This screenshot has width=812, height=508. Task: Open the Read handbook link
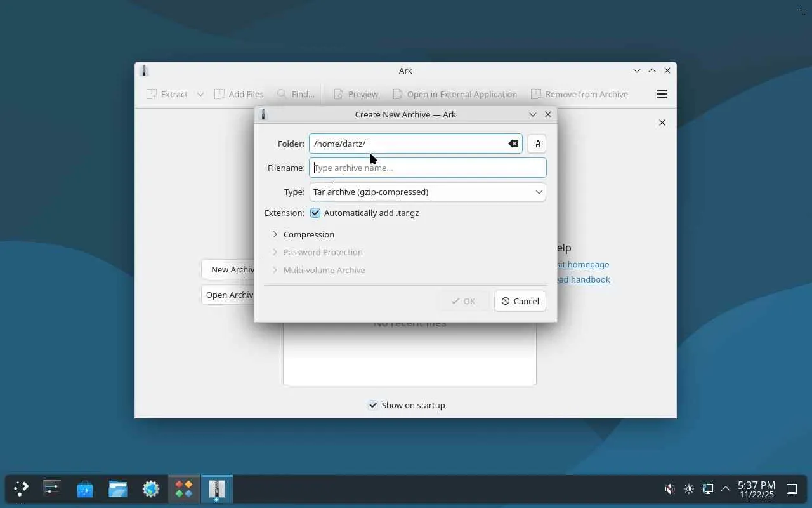pyautogui.click(x=582, y=279)
